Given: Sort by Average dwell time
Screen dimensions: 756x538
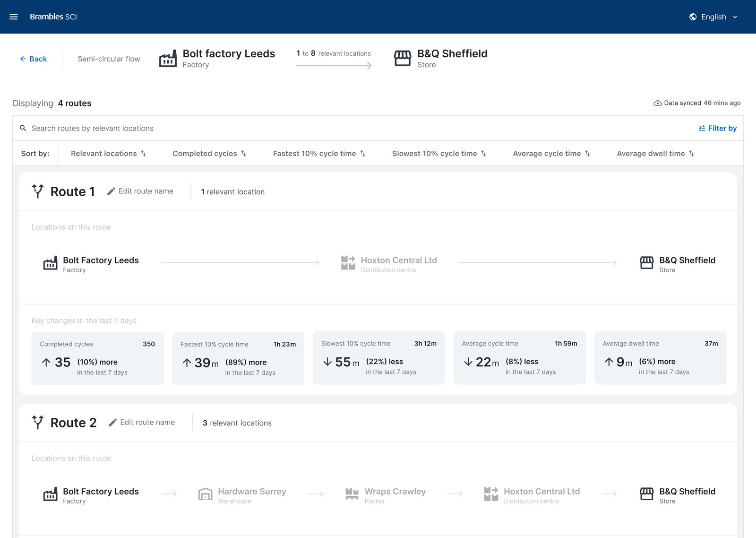Looking at the screenshot, I should click(x=655, y=153).
